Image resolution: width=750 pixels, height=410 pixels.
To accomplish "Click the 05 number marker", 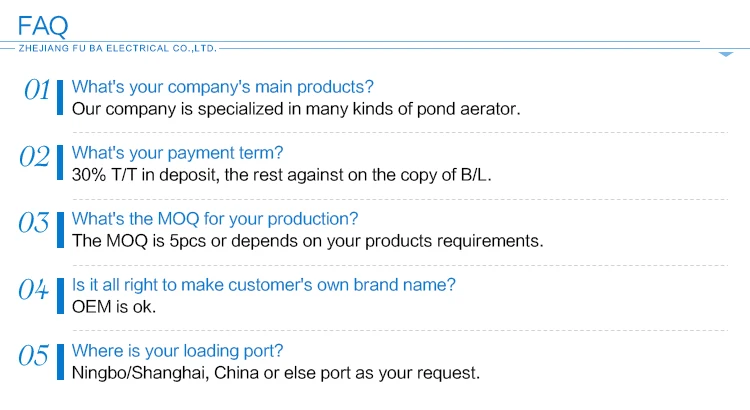I will [35, 356].
